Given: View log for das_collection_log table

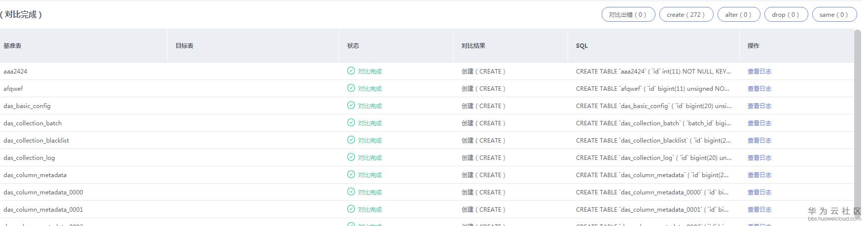Looking at the screenshot, I should point(759,158).
